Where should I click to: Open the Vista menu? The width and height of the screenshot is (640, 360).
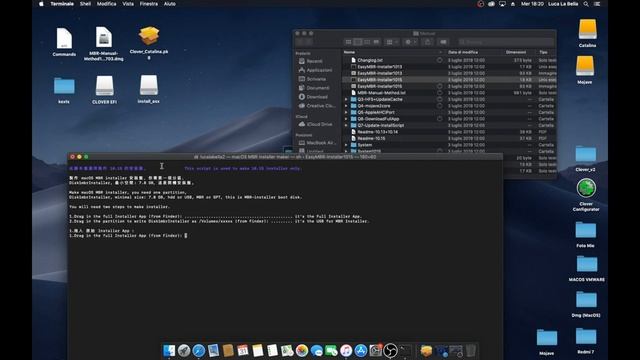(x=128, y=4)
